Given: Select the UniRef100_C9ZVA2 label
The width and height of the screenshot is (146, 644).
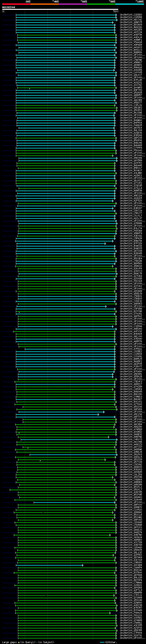Looking at the screenshot, I should coord(131,464).
